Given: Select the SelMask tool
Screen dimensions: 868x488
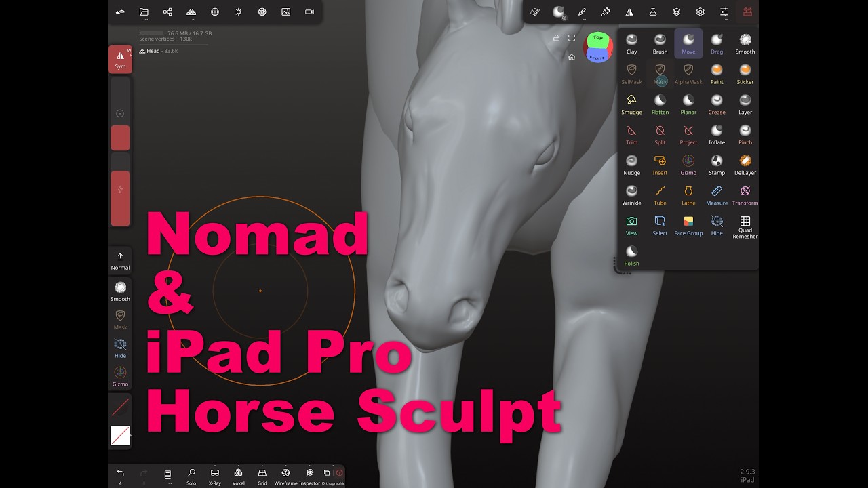Looking at the screenshot, I should [631, 75].
